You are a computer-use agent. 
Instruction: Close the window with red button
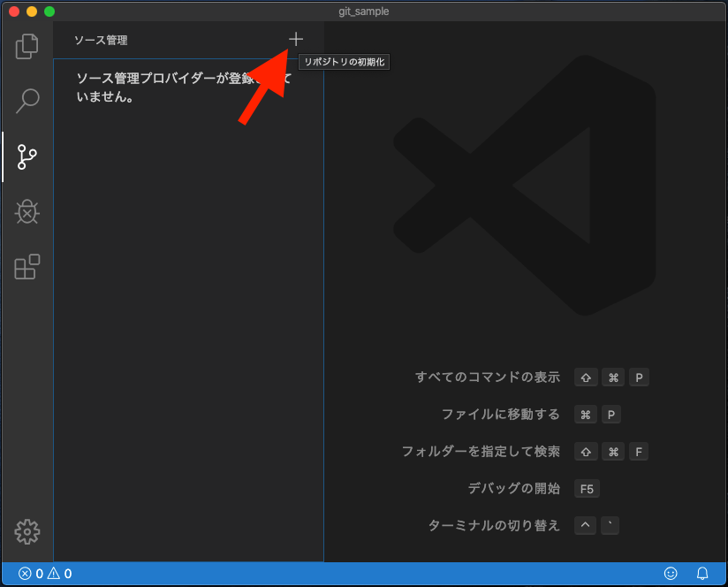tap(14, 11)
